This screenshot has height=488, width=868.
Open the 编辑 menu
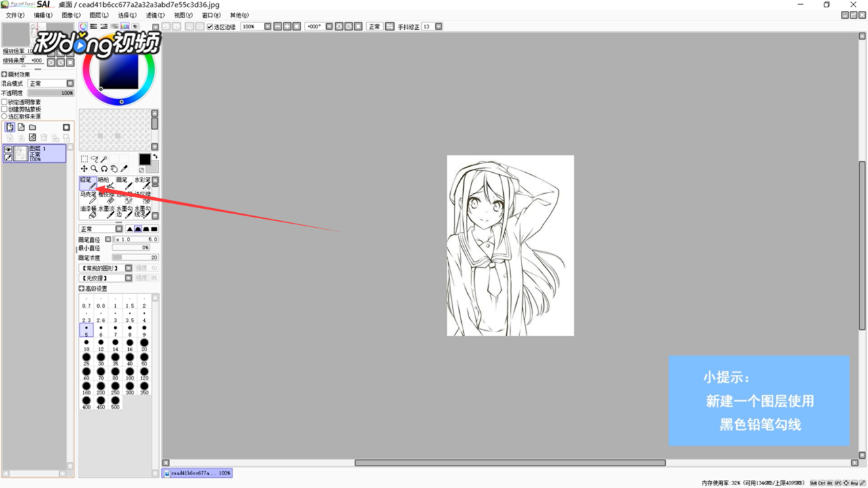coord(43,15)
